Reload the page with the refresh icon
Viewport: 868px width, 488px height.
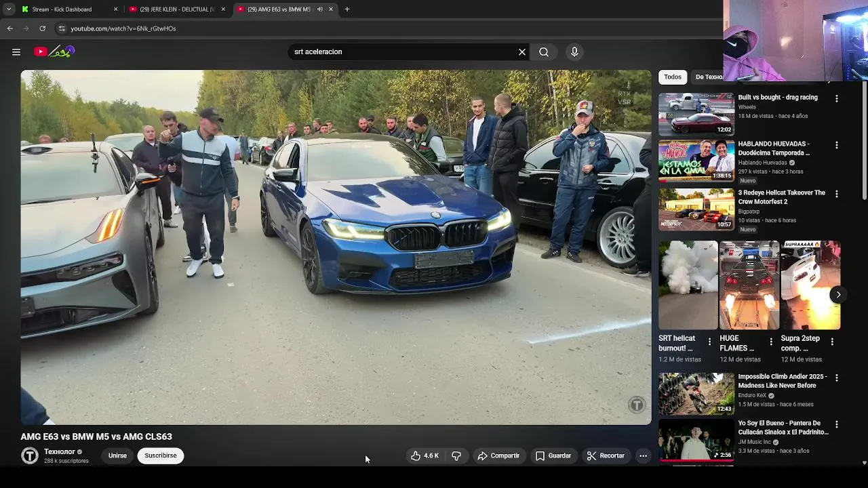click(x=42, y=28)
